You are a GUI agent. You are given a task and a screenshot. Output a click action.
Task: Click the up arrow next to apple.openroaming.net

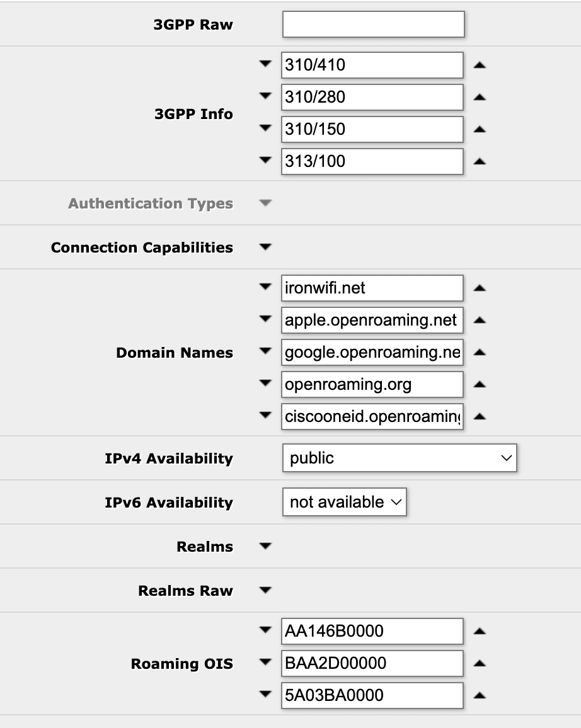click(480, 320)
